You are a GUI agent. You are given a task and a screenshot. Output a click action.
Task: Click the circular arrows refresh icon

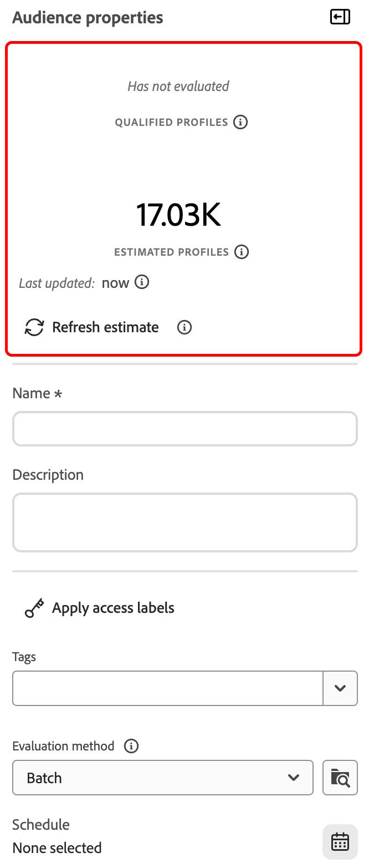click(34, 327)
